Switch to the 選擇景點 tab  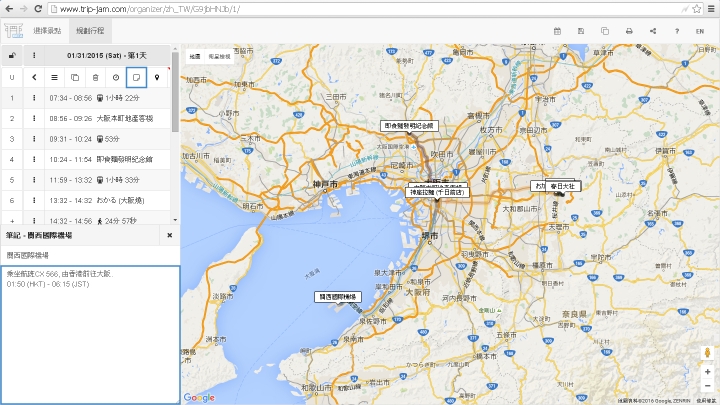[47, 31]
